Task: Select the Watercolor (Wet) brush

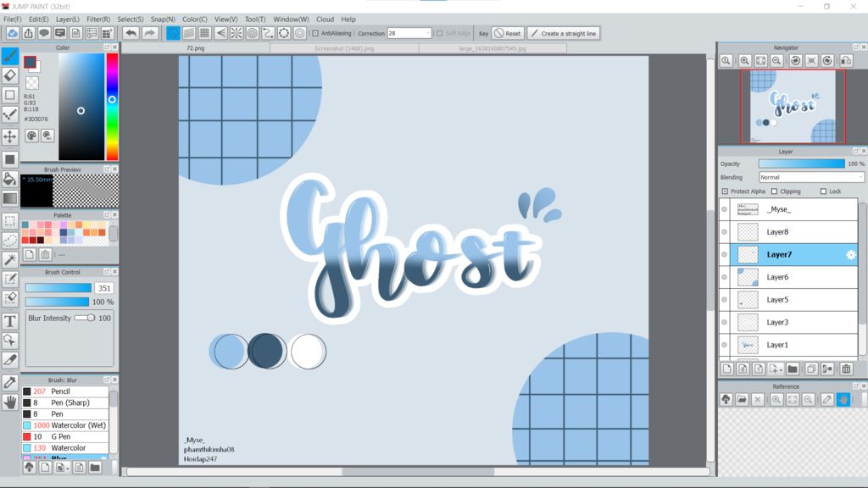Action: [x=65, y=425]
